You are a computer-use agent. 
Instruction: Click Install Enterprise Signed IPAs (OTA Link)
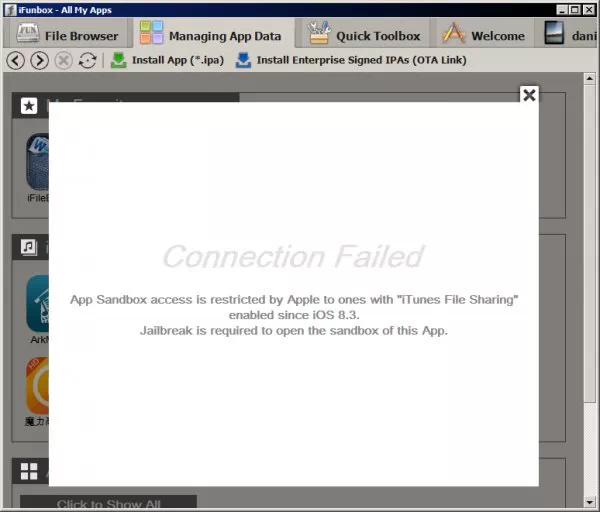351,60
